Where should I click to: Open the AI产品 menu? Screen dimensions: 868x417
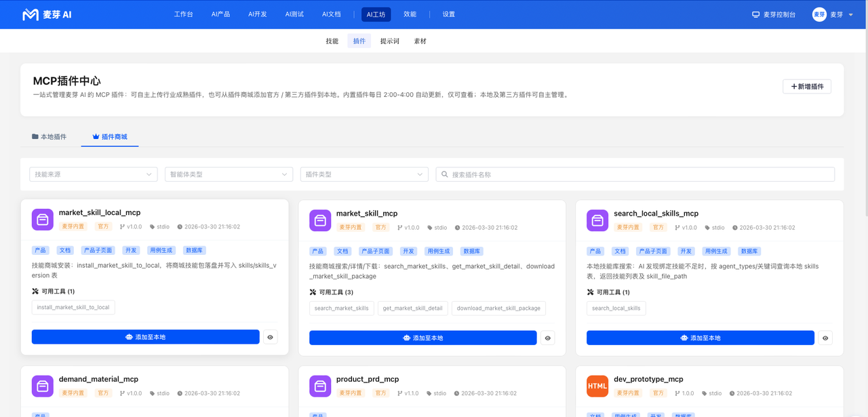[221, 14]
